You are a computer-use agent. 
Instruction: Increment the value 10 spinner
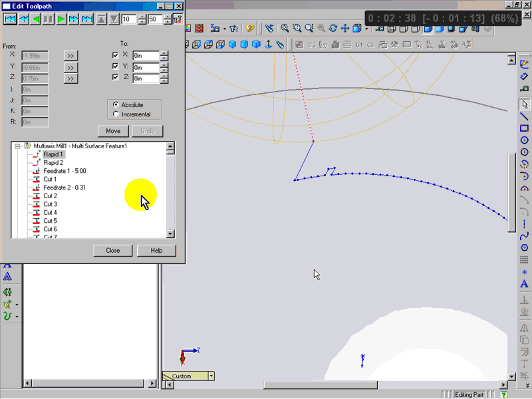(x=142, y=17)
